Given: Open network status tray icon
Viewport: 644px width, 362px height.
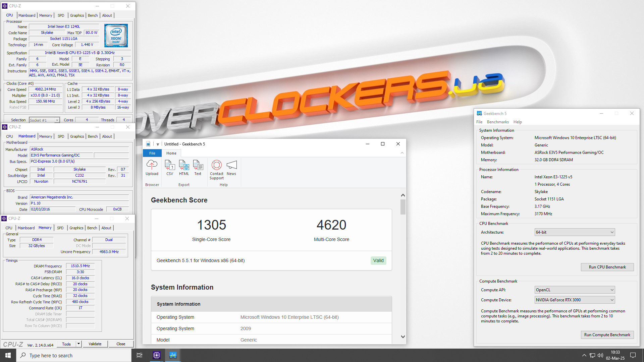Looking at the screenshot, I should click(592, 355).
